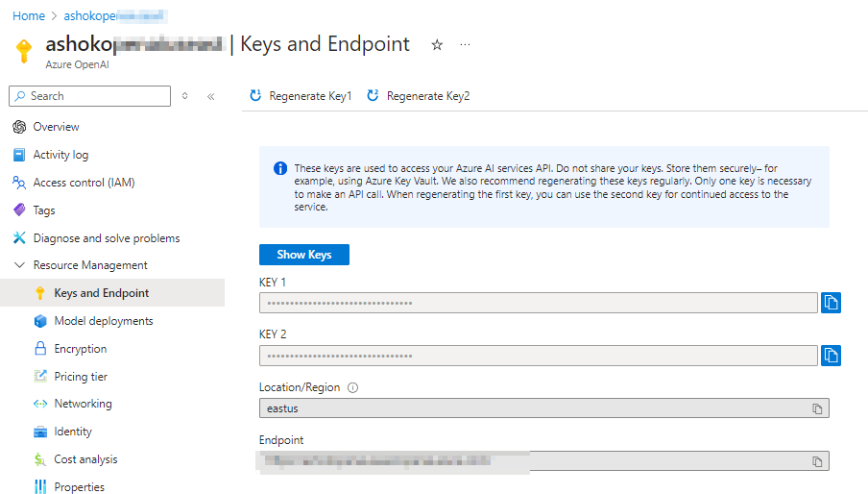Screen dimensions: 868x494
Task: Focus the sidebar Search field
Action: [x=89, y=96]
